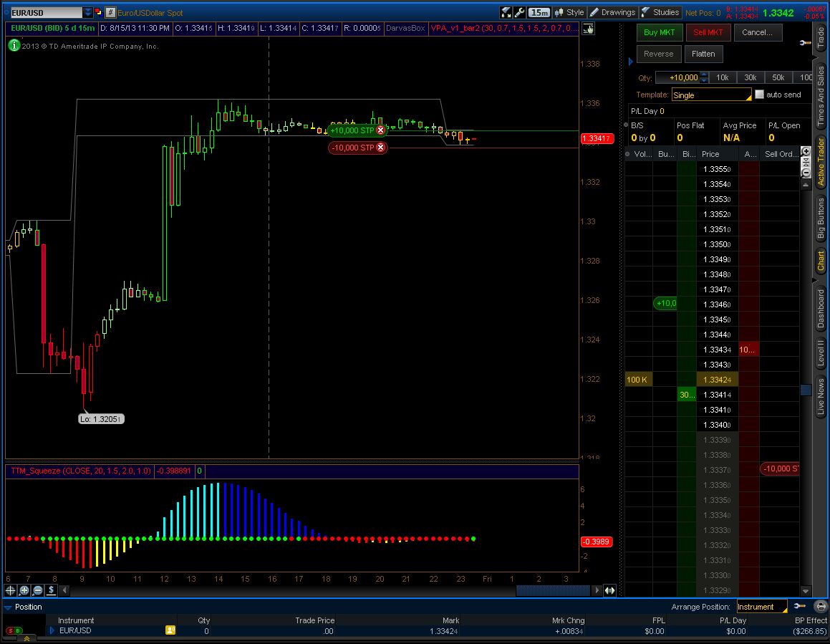
Task: Select the Active Trader side tab
Action: [821, 162]
